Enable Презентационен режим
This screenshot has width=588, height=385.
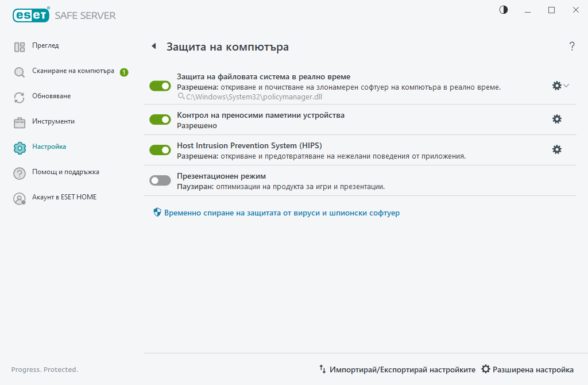point(160,180)
